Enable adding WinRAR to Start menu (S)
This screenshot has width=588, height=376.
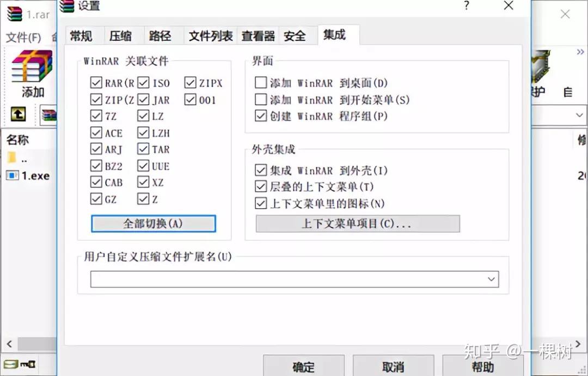click(261, 99)
